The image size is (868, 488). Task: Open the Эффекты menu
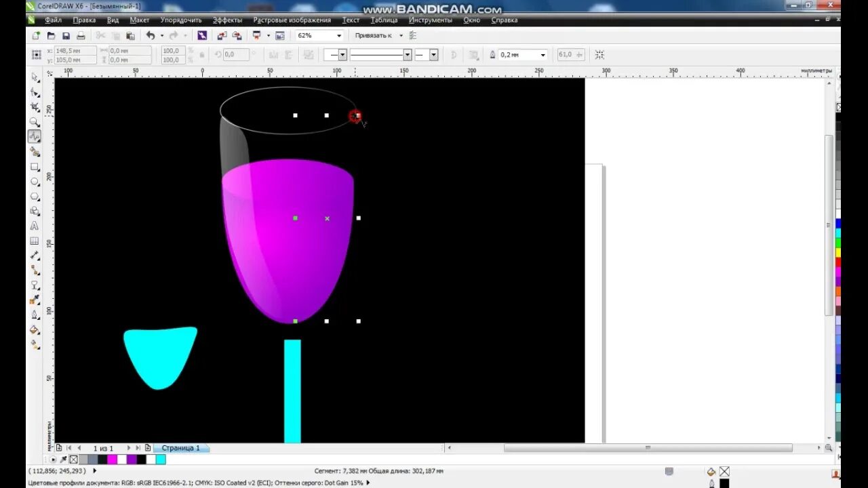point(227,20)
